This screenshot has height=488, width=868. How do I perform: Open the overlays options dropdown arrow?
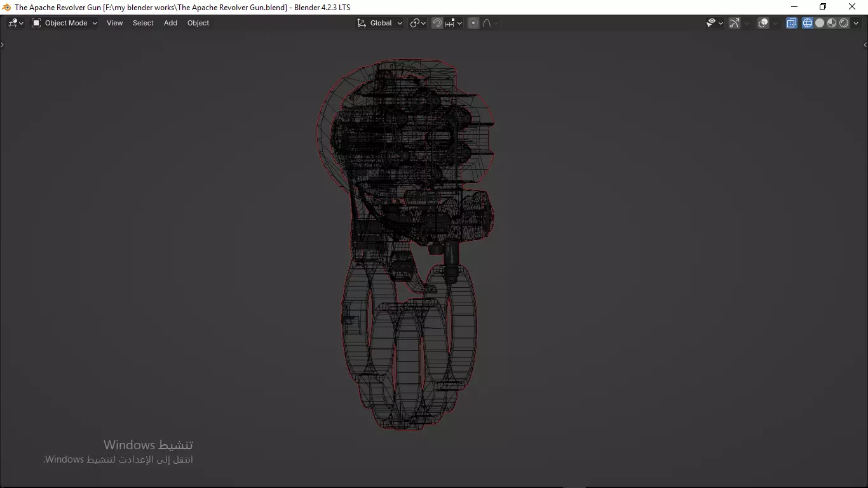tap(775, 23)
